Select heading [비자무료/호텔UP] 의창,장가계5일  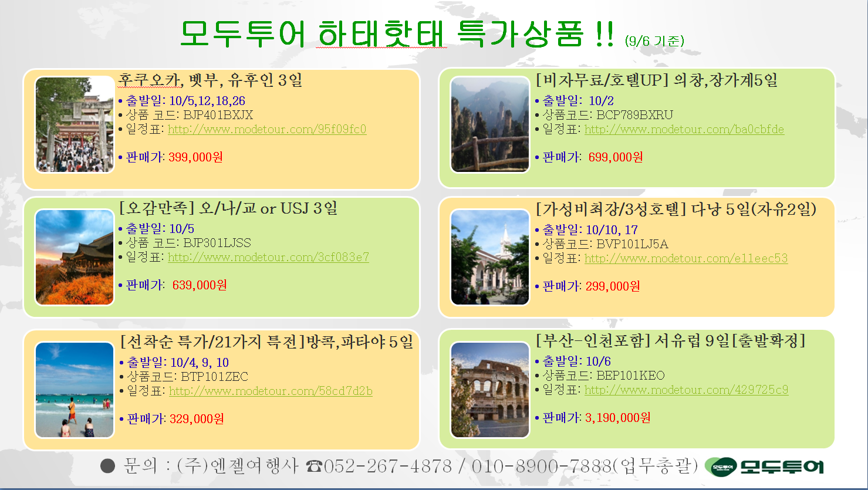[657, 80]
